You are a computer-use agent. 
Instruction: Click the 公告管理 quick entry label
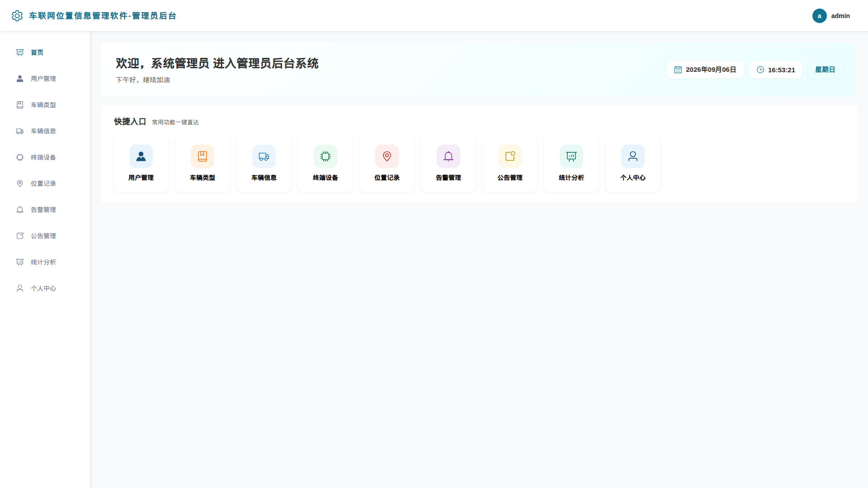tap(510, 178)
